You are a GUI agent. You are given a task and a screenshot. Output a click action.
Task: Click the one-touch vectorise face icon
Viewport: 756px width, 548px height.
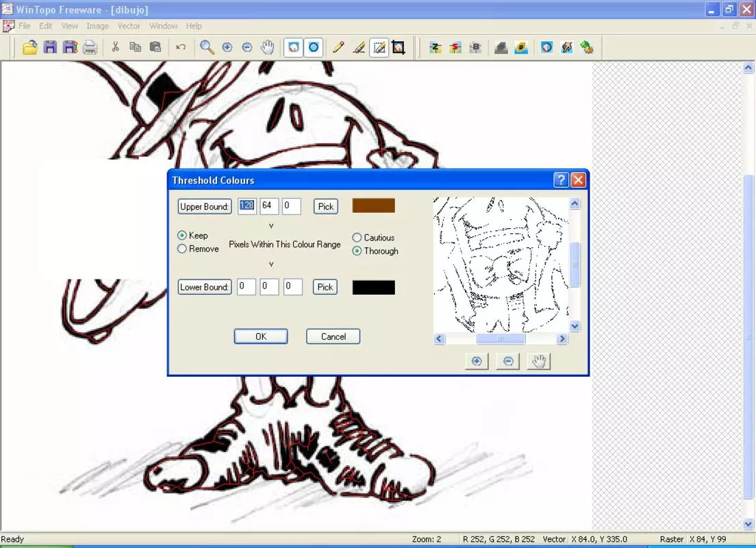click(546, 47)
